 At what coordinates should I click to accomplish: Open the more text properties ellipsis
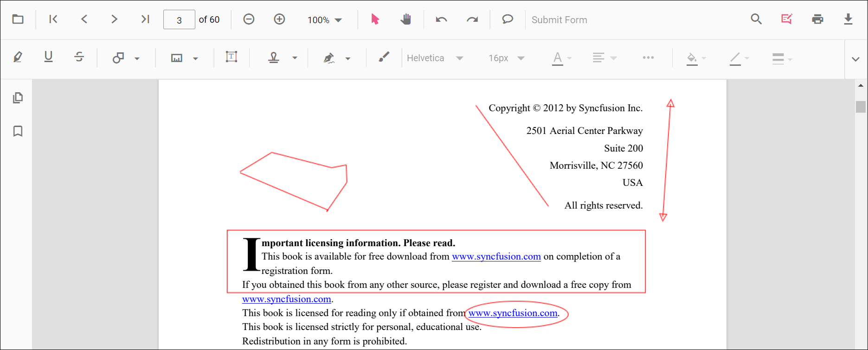point(648,57)
